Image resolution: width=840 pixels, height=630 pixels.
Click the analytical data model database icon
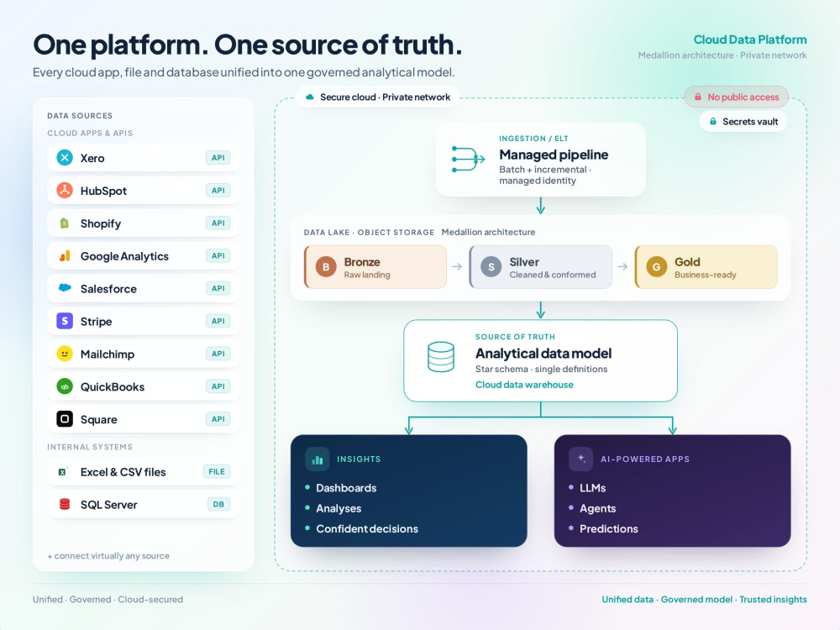tap(441, 357)
